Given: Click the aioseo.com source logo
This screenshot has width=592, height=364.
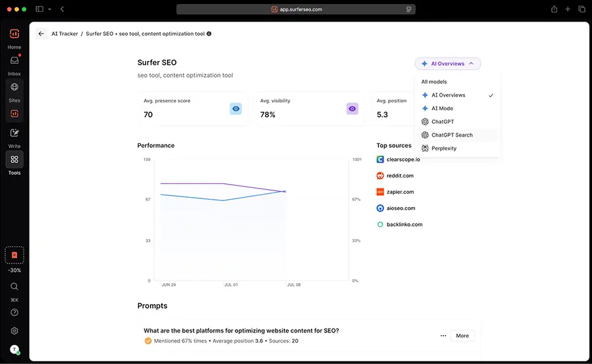Looking at the screenshot, I should [380, 208].
